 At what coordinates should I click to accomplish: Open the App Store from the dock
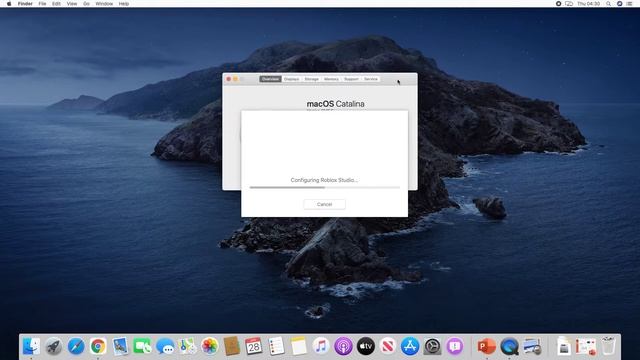coord(410,346)
